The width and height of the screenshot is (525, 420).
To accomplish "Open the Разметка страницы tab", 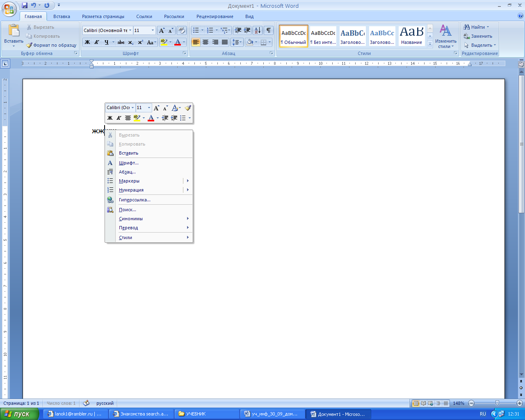I will pyautogui.click(x=103, y=16).
